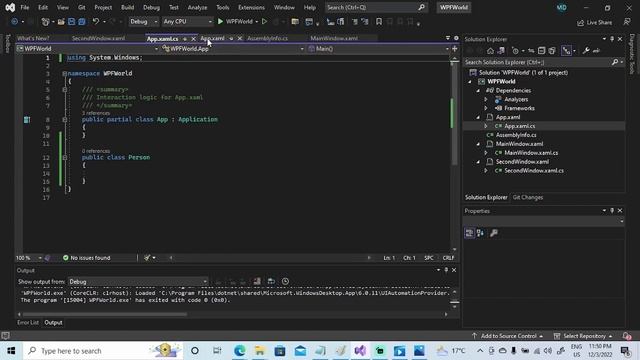Pin the Properties panel
640x360 pixels.
pos(612,211)
